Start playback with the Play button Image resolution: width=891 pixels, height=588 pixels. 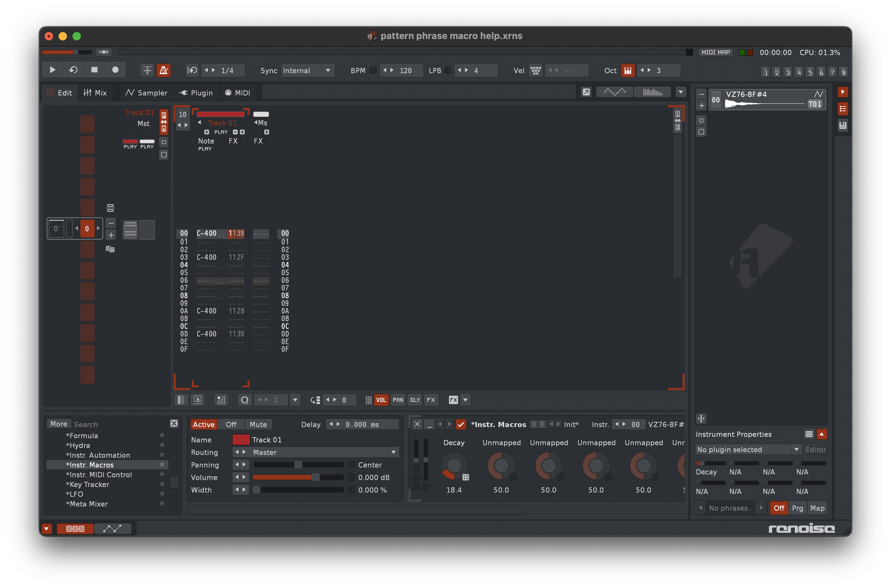point(52,70)
